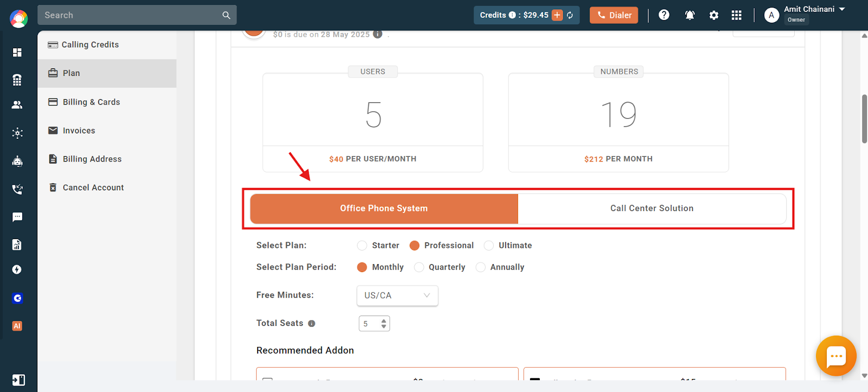Choose the Monthly plan period

[362, 267]
